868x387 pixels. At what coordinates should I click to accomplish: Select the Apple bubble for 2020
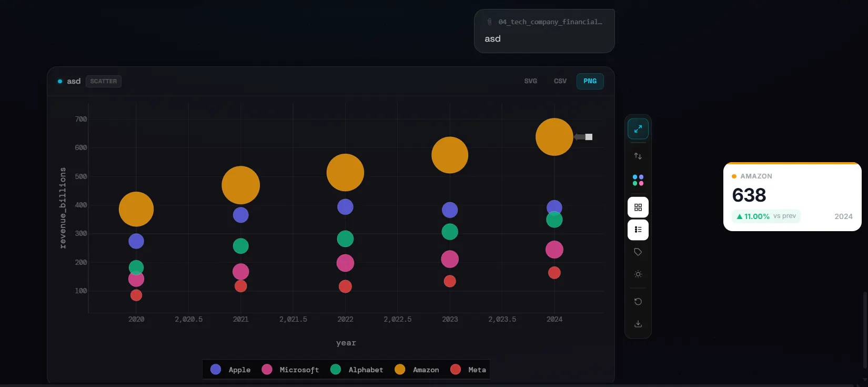pos(136,241)
